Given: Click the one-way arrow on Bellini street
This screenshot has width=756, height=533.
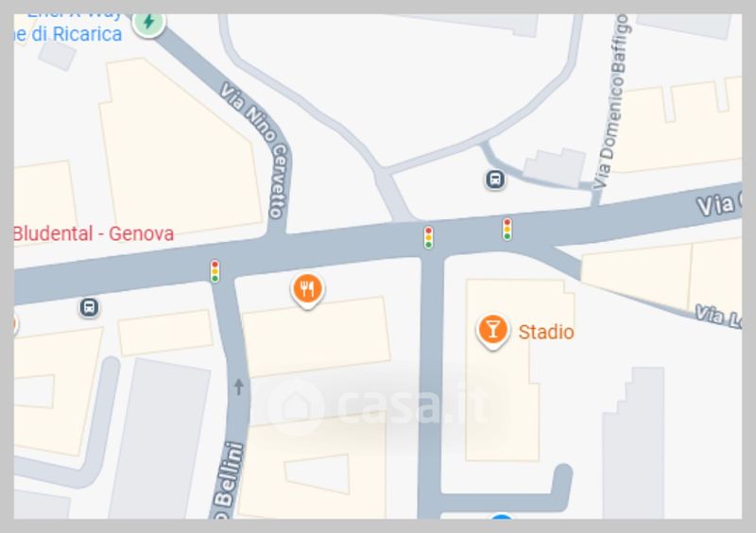Looking at the screenshot, I should (239, 387).
